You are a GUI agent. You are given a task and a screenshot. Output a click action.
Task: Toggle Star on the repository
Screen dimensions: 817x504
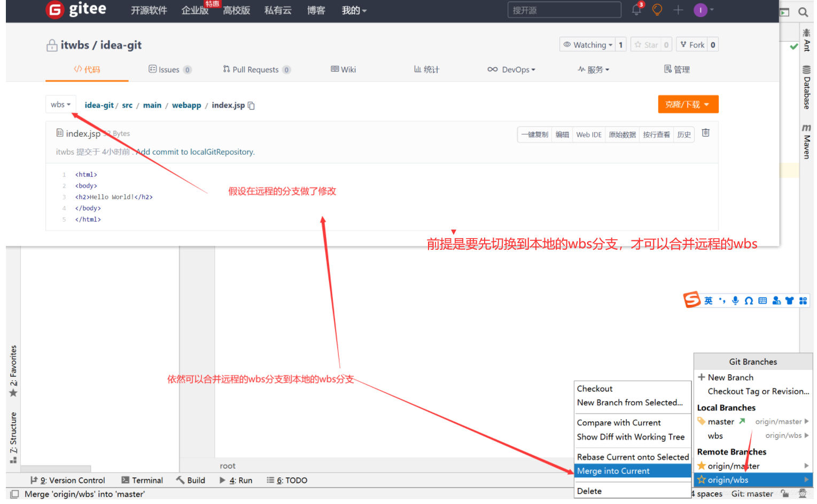[x=645, y=45]
